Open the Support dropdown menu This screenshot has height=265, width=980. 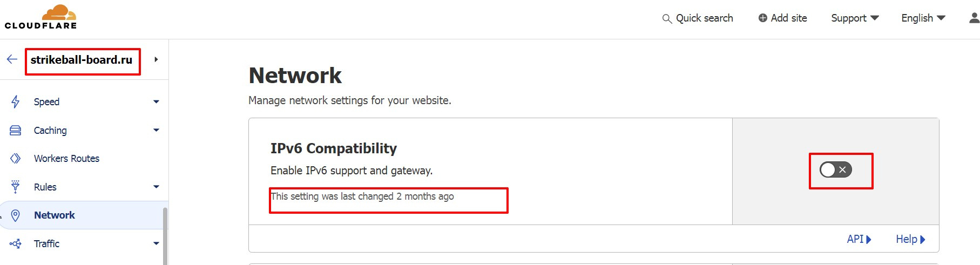855,18
